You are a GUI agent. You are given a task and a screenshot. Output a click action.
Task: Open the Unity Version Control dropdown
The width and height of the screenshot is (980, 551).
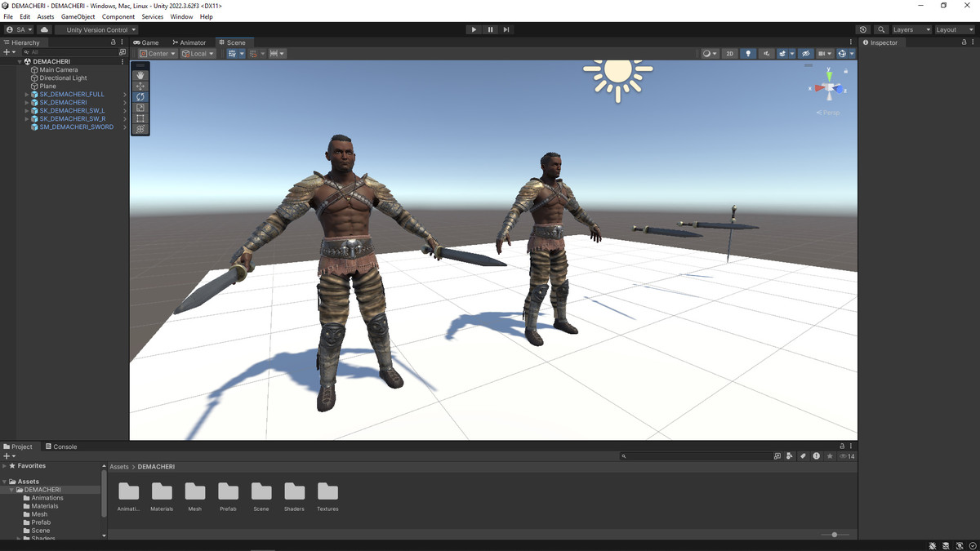tap(97, 29)
